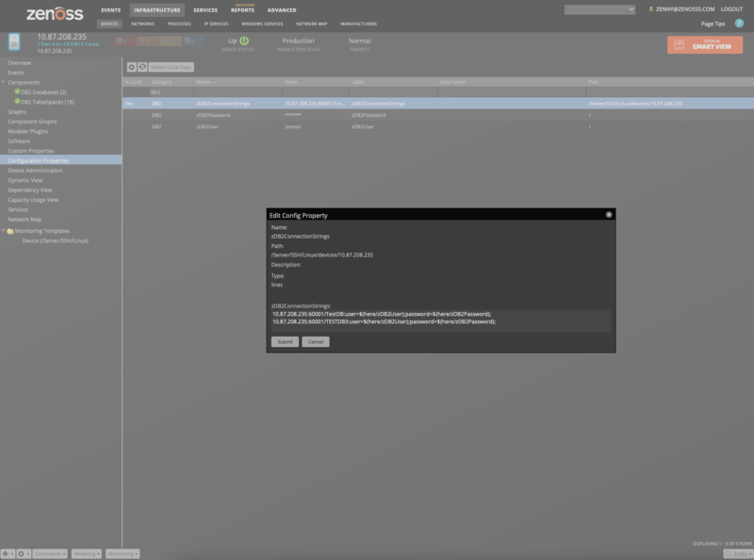Select Dependency View in the left navigation

(30, 190)
